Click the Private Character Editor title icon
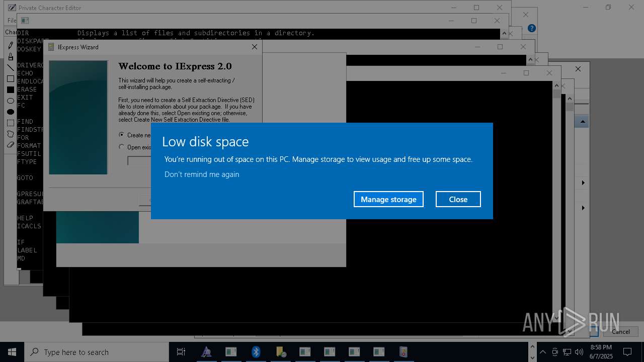644x362 pixels. [12, 8]
